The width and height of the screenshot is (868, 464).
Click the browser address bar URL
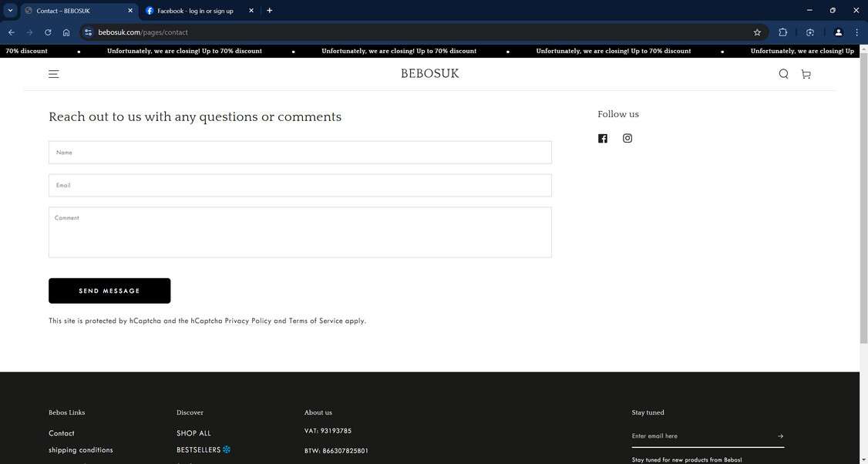(x=143, y=32)
